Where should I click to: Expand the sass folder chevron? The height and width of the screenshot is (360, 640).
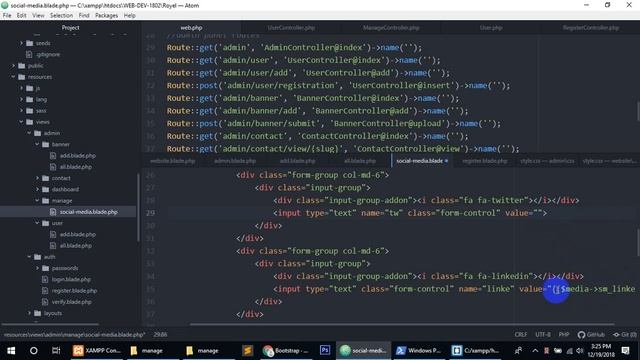[x=21, y=111]
